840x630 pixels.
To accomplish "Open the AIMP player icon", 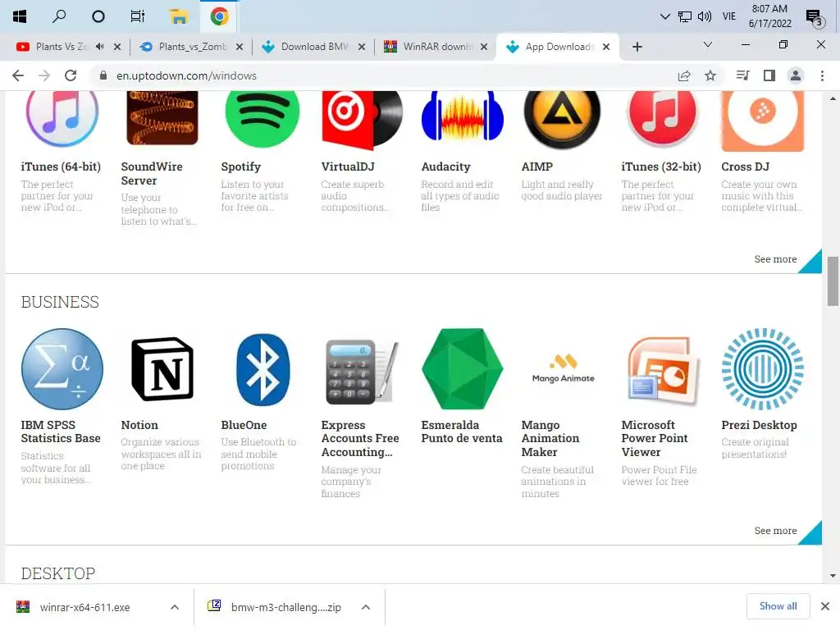I will click(562, 120).
